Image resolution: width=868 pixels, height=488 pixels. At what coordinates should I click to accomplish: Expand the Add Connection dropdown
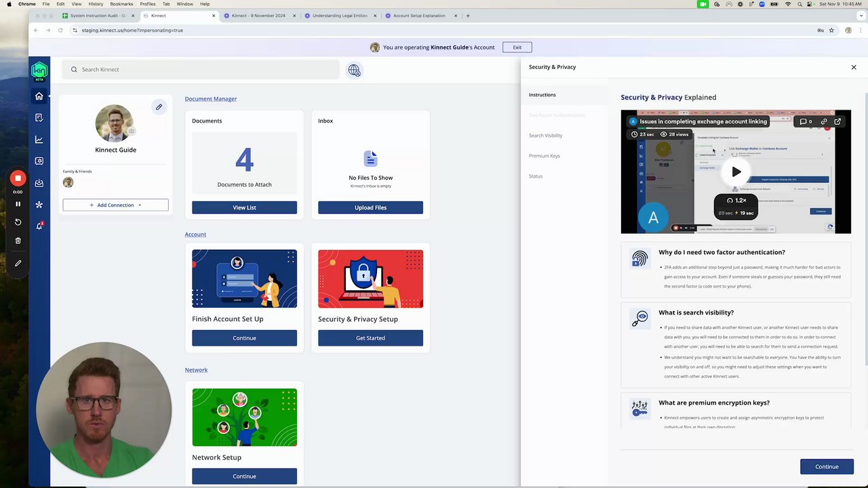(115, 205)
